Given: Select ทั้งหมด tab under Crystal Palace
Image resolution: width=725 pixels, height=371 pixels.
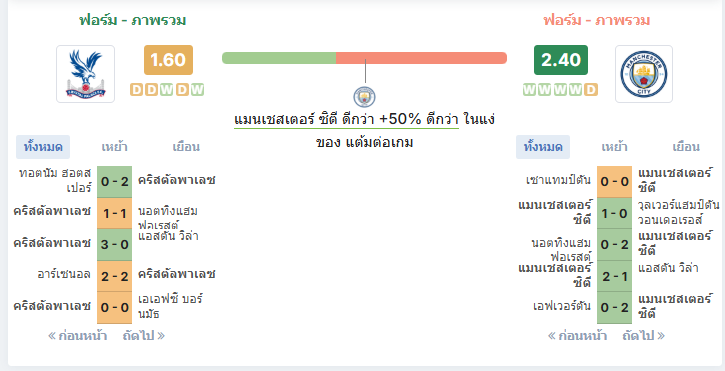Looking at the screenshot, I should pyautogui.click(x=43, y=147).
